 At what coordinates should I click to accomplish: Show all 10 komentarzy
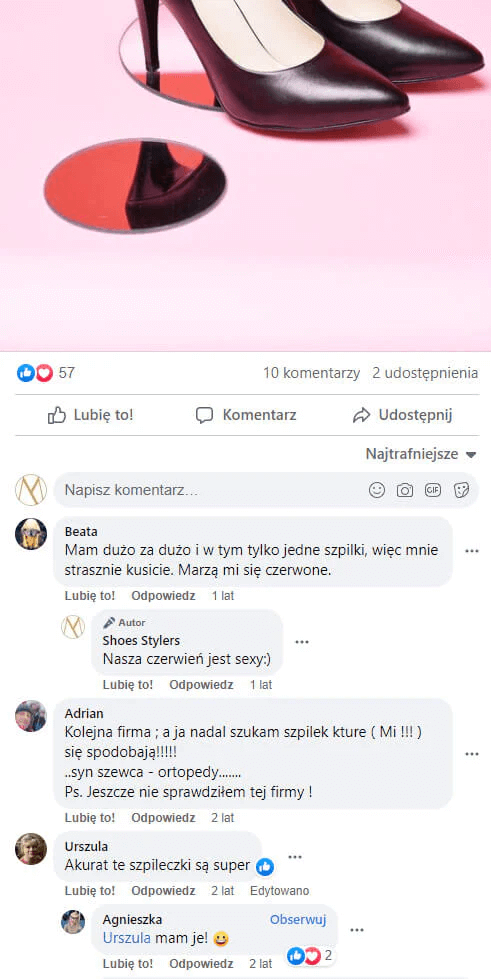312,373
